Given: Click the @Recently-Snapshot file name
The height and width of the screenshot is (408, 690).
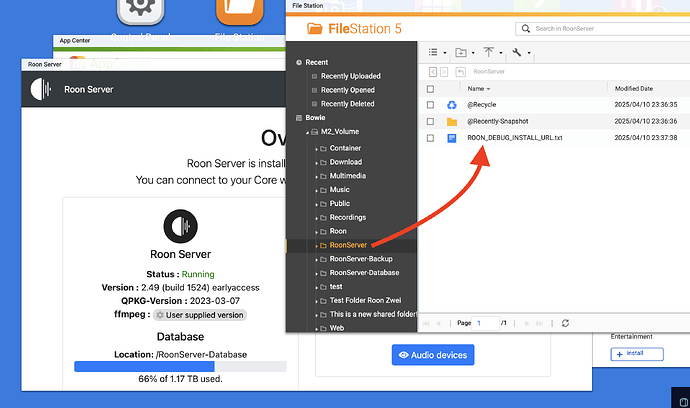Looking at the screenshot, I should tap(498, 121).
